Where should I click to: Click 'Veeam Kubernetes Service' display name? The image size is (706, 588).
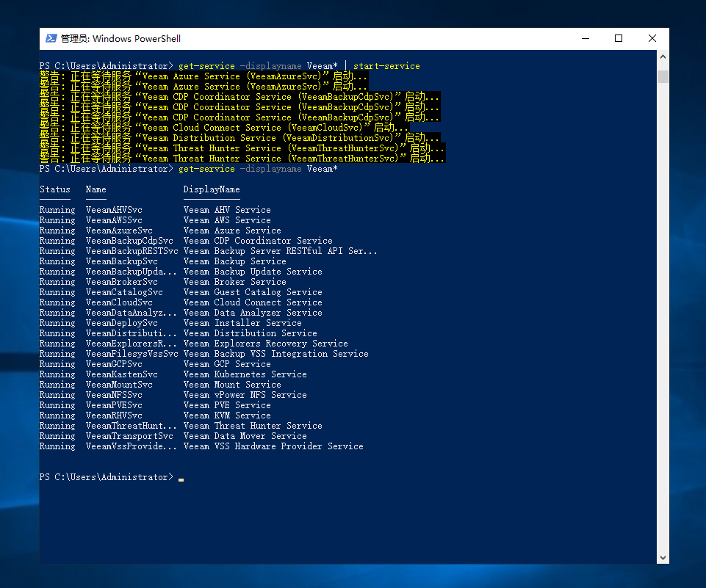pos(245,375)
